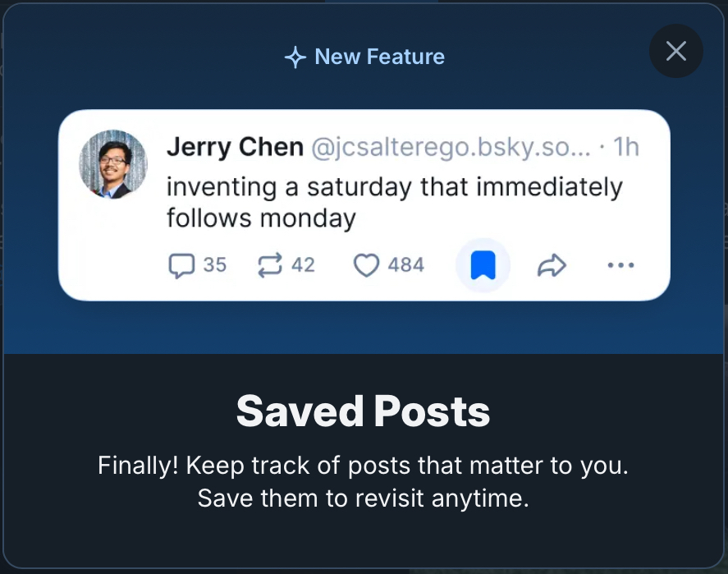Click the reply speech bubble icon
Viewport: 728px width, 574px height.
tap(181, 265)
